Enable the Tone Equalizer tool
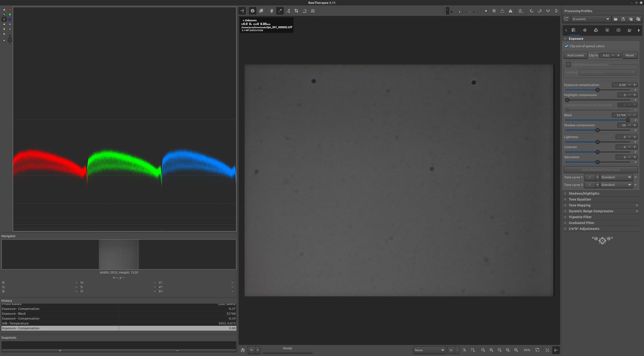Screen dimensions: 644x356 click(x=565, y=199)
